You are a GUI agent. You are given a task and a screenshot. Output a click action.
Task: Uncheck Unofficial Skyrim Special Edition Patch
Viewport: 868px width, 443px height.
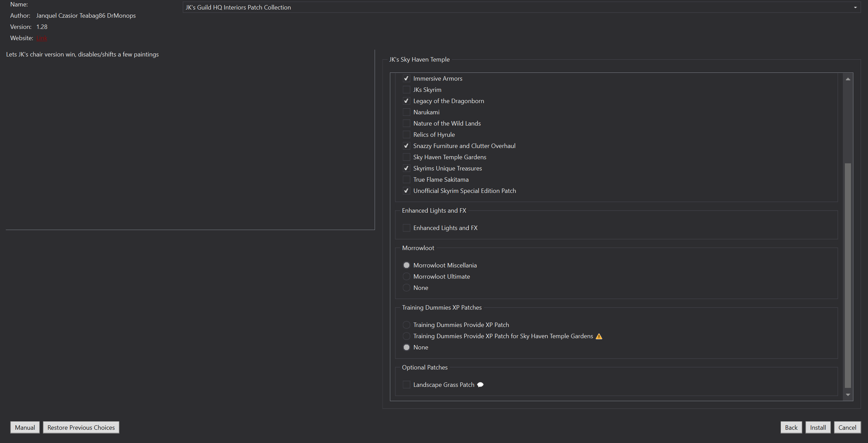(406, 191)
